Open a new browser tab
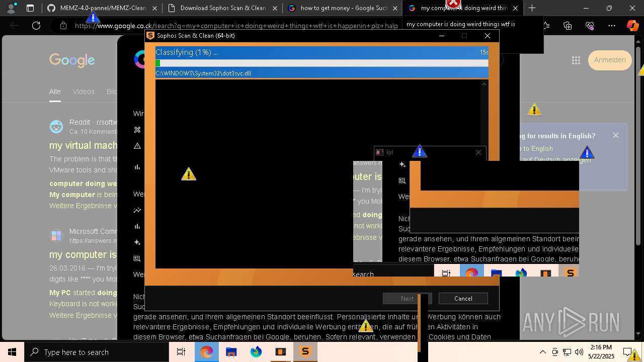 tap(532, 8)
